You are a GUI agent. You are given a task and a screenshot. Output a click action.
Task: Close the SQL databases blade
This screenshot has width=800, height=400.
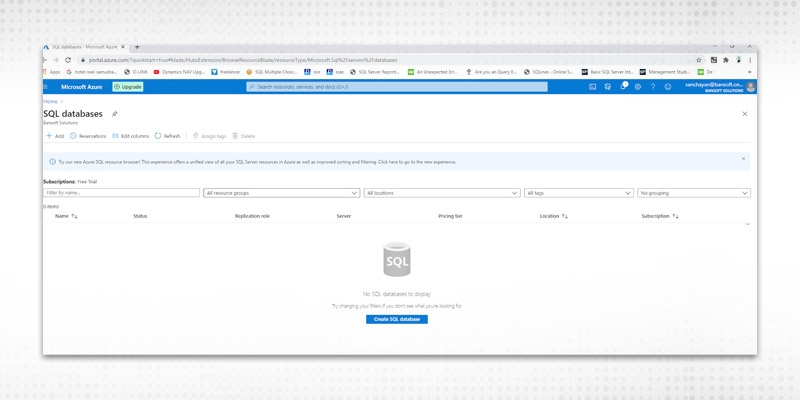744,114
